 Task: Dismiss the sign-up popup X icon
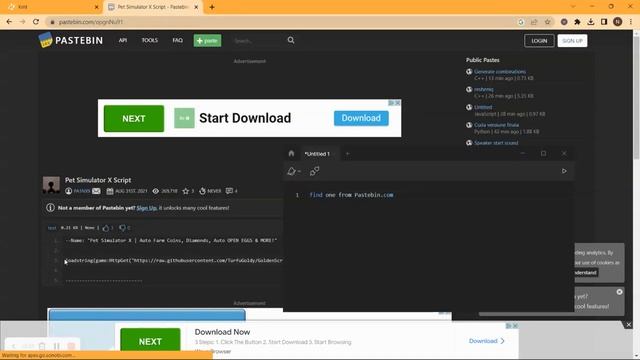(620, 292)
